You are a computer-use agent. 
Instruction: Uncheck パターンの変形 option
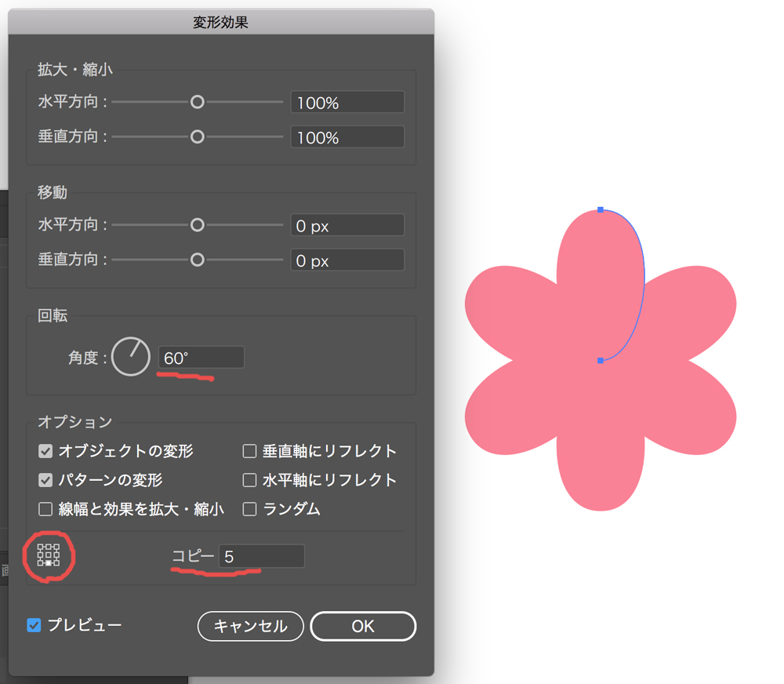pos(45,480)
